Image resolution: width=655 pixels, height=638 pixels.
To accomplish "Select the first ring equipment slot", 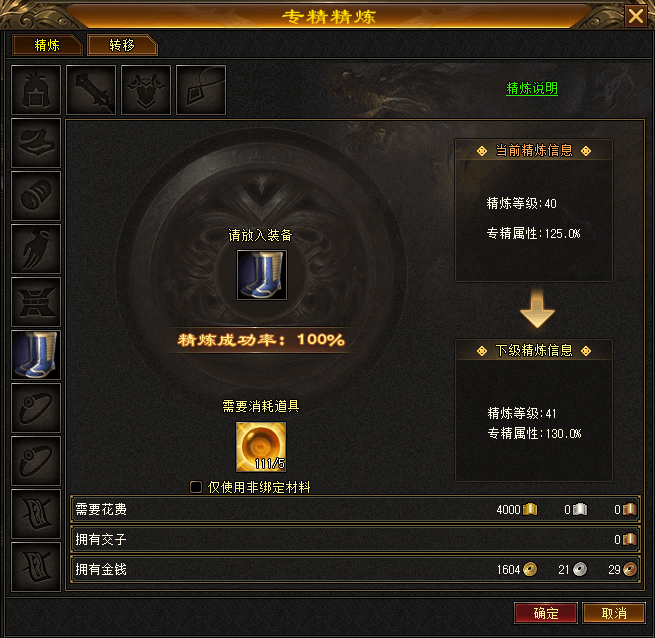I will pos(36,408).
